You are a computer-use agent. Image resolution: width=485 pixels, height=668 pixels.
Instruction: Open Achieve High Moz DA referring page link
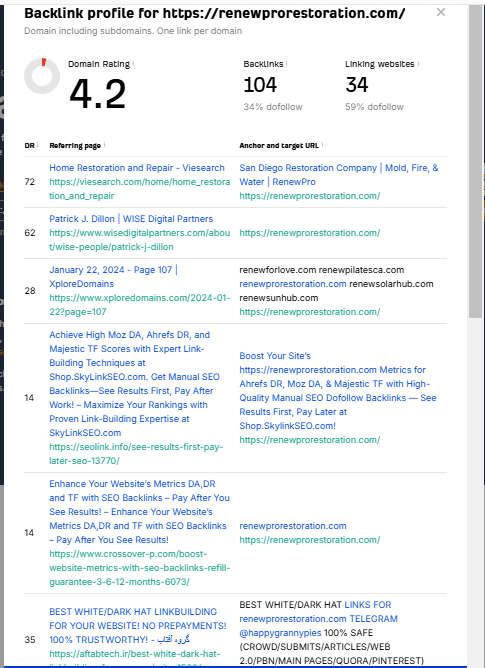click(x=134, y=384)
